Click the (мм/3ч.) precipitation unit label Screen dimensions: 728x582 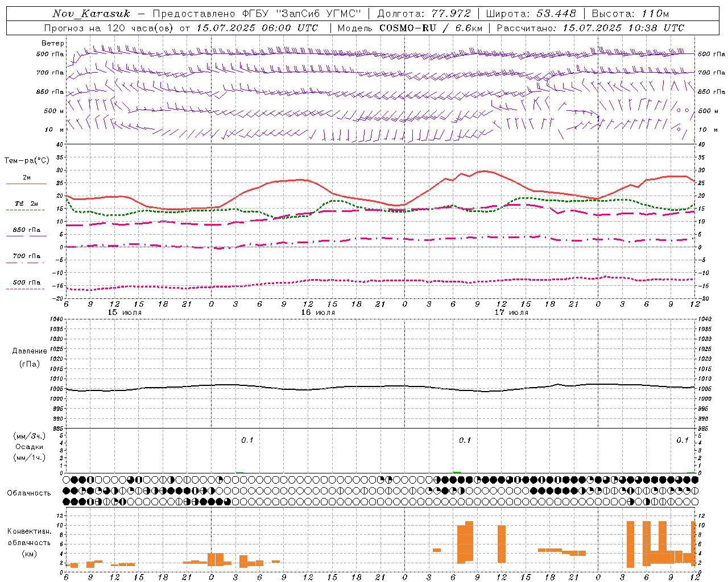tap(30, 436)
